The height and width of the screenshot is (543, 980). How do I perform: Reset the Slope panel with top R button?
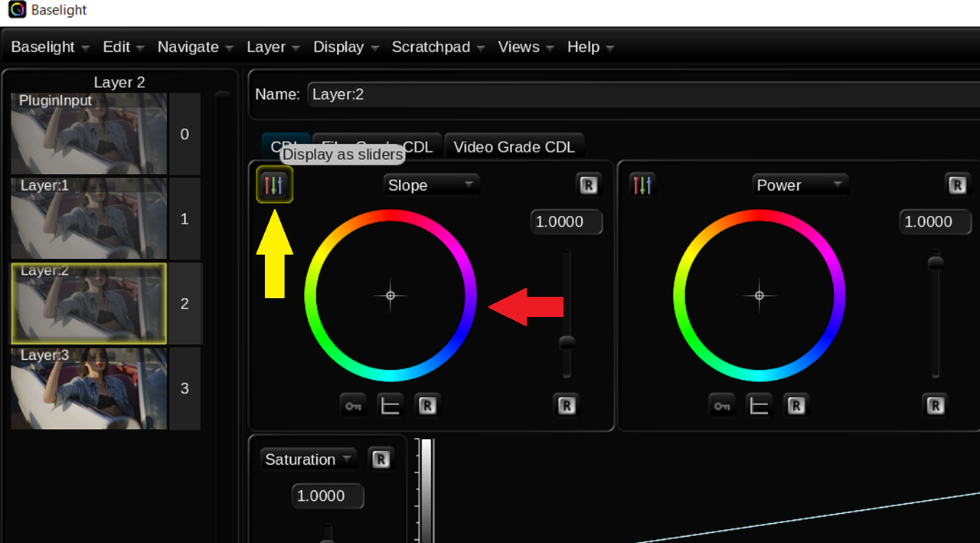coord(587,185)
